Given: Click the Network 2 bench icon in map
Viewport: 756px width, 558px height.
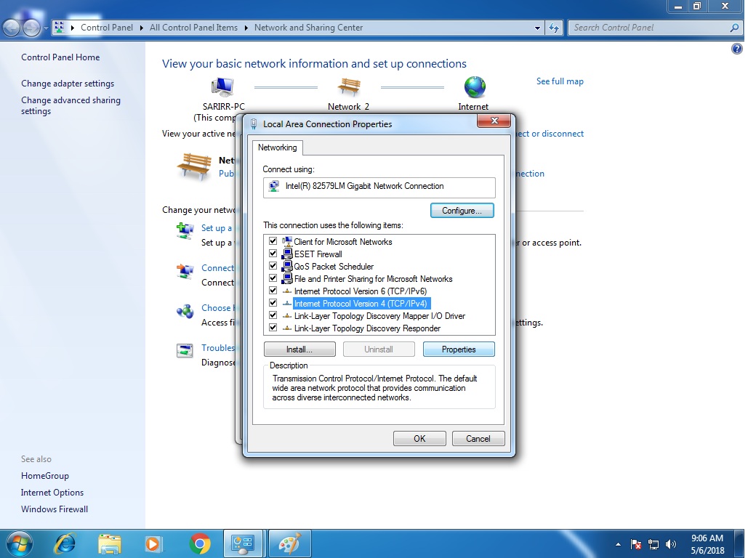Looking at the screenshot, I should point(349,87).
